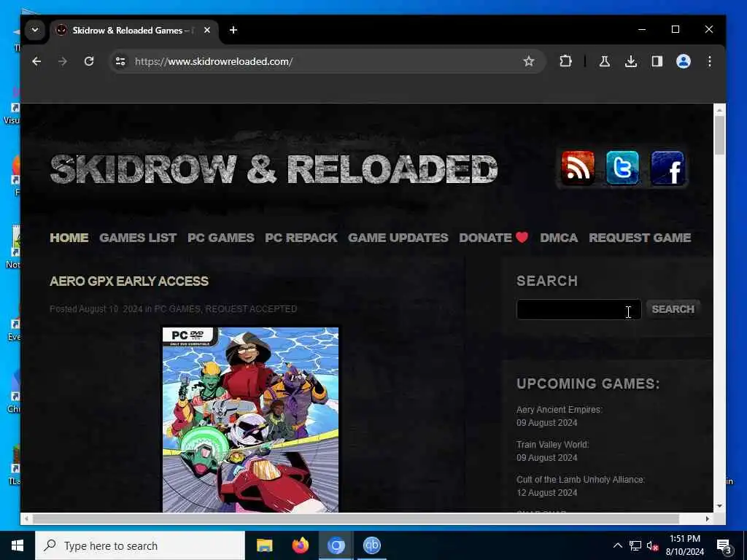The height and width of the screenshot is (560, 747).
Task: Open the taskbar clock and date
Action: pyautogui.click(x=684, y=545)
